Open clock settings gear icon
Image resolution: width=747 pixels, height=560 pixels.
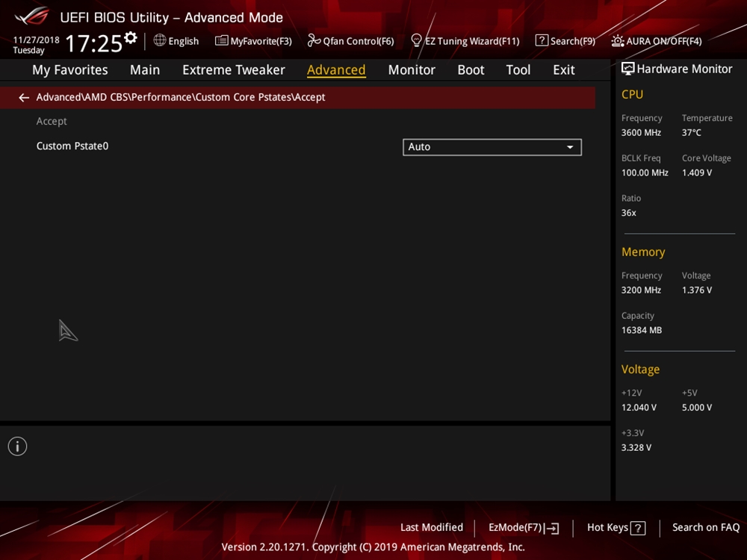click(131, 37)
